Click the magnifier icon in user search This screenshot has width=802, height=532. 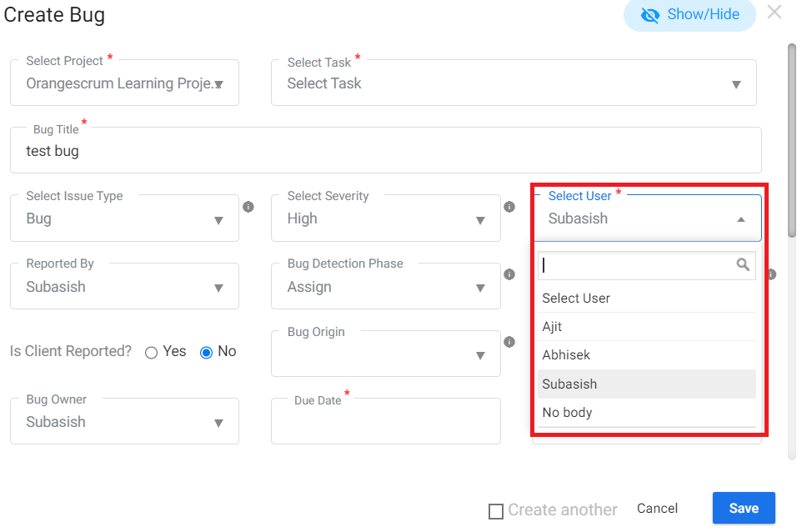click(743, 264)
